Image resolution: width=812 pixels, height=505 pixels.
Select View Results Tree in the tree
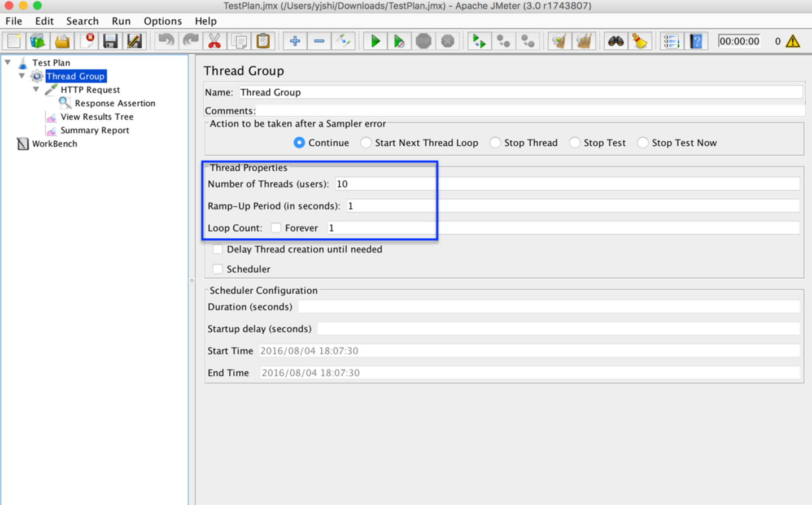click(x=97, y=116)
